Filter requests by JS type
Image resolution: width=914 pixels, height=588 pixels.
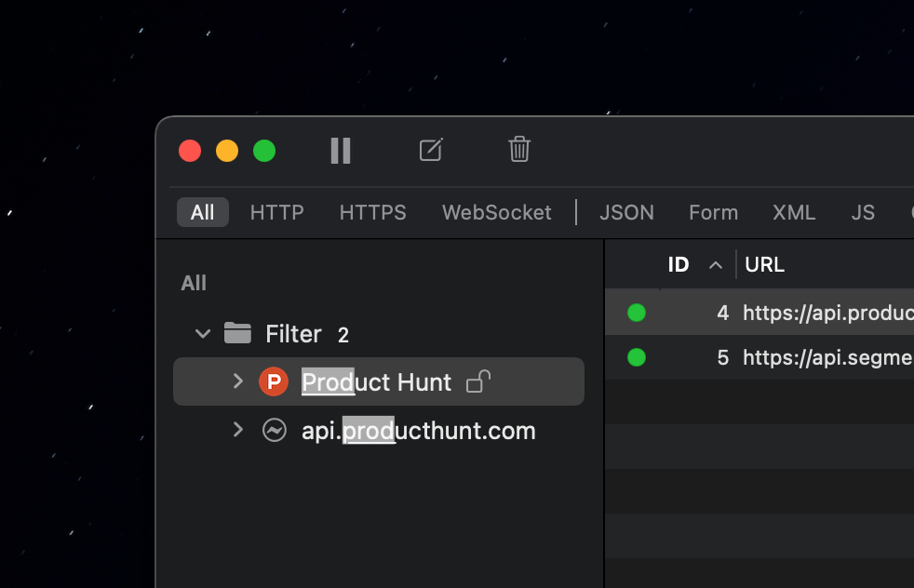pyautogui.click(x=863, y=212)
